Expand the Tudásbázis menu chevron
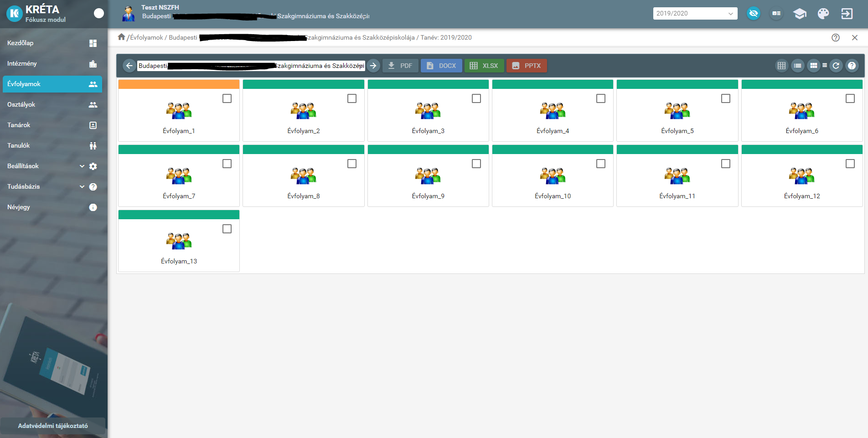 [x=82, y=186]
